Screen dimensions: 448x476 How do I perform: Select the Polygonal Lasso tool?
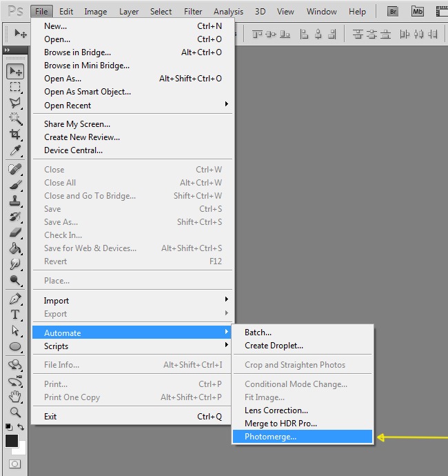pyautogui.click(x=15, y=103)
